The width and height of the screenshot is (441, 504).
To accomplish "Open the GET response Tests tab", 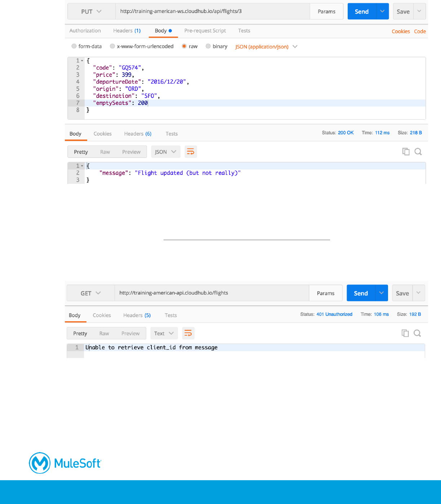I will (171, 315).
